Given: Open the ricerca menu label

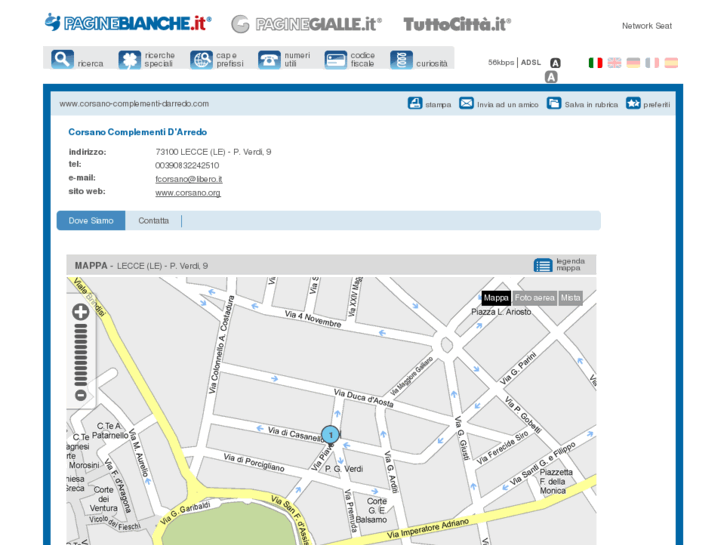Looking at the screenshot, I should [x=90, y=64].
